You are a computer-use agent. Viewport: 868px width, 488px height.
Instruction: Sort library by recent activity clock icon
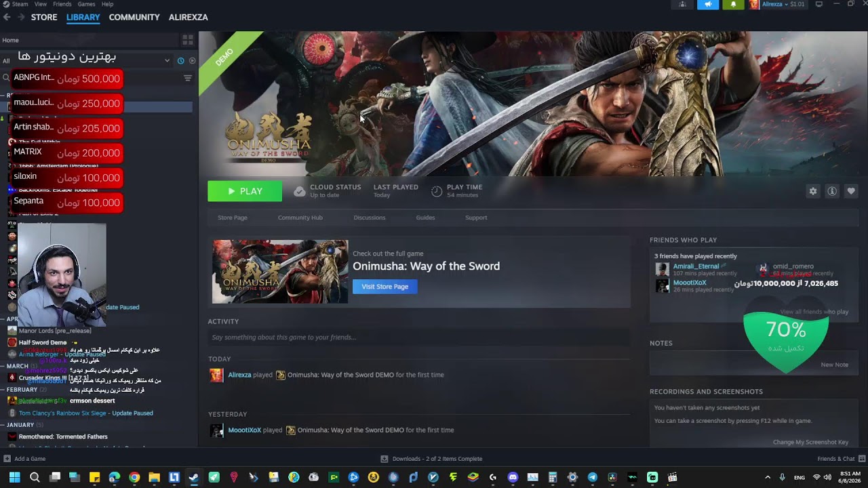pyautogui.click(x=180, y=60)
